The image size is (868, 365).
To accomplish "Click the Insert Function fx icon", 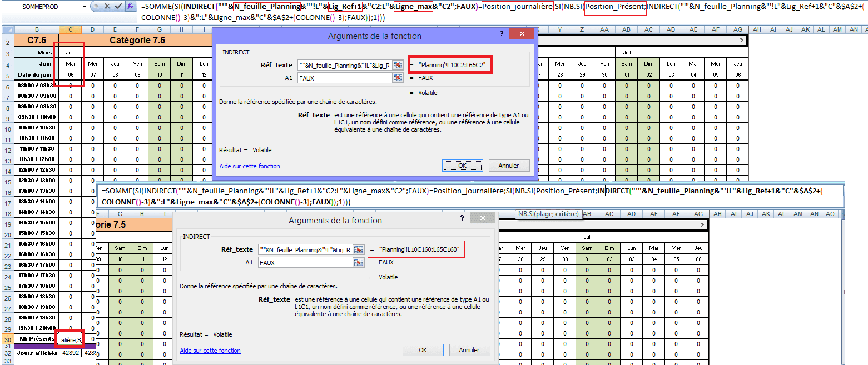I will (x=130, y=6).
